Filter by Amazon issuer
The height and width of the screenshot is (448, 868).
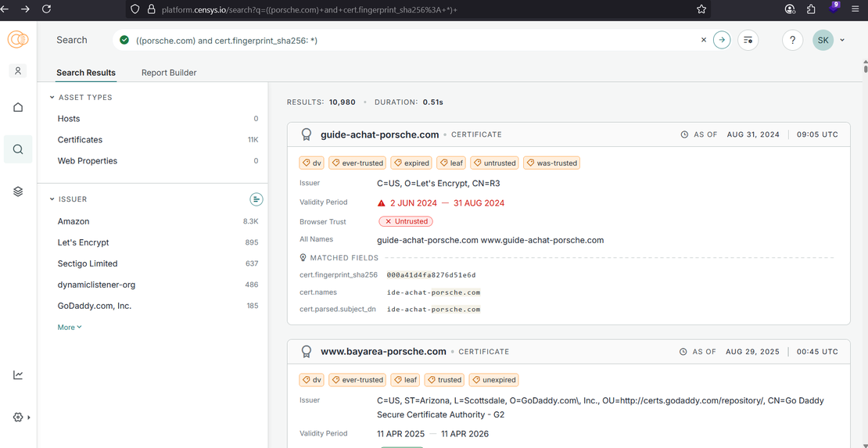[74, 221]
